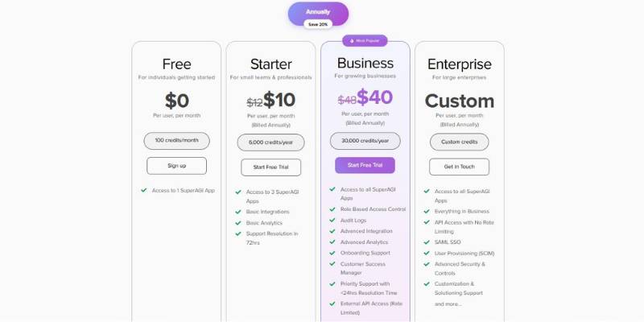Click checkmark beside Role Based Access Control
This screenshot has width=644, height=322.
coord(332,209)
